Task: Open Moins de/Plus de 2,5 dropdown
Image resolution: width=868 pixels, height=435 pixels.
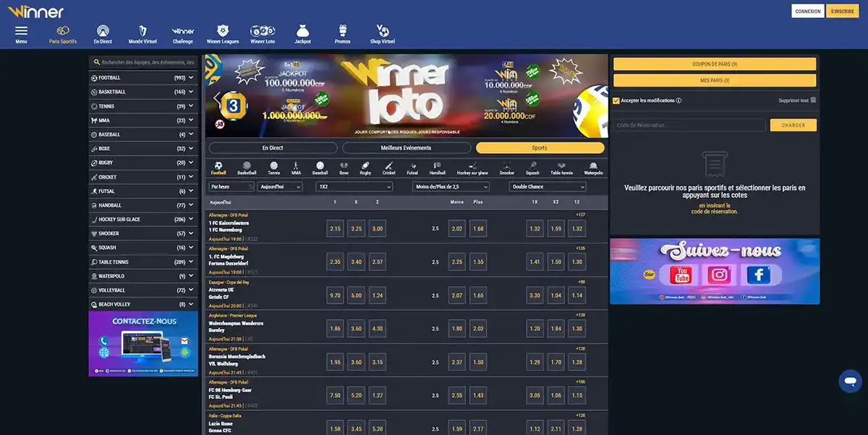Action: tap(451, 186)
